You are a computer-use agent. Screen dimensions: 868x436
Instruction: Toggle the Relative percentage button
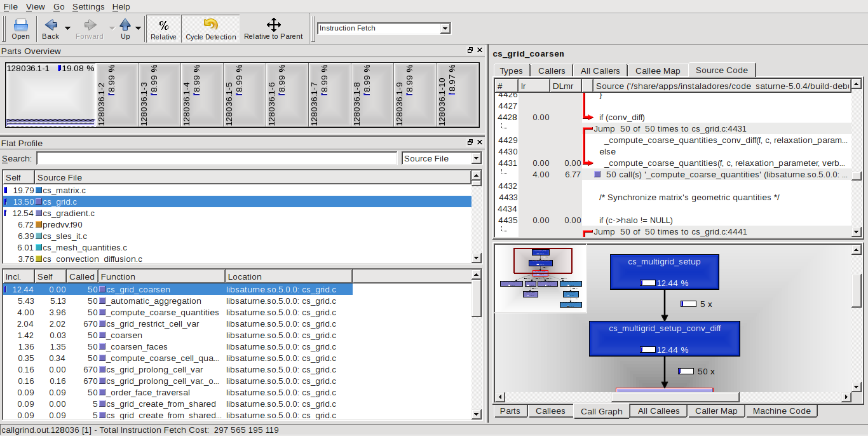coord(163,29)
